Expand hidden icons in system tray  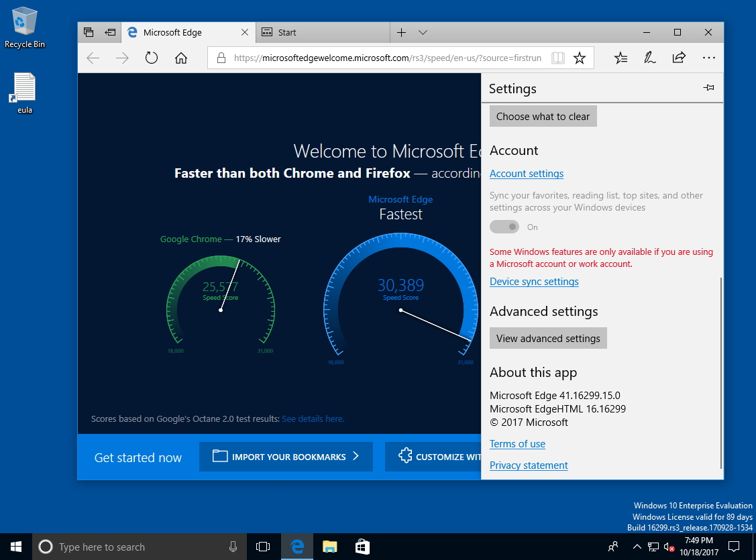(x=637, y=547)
